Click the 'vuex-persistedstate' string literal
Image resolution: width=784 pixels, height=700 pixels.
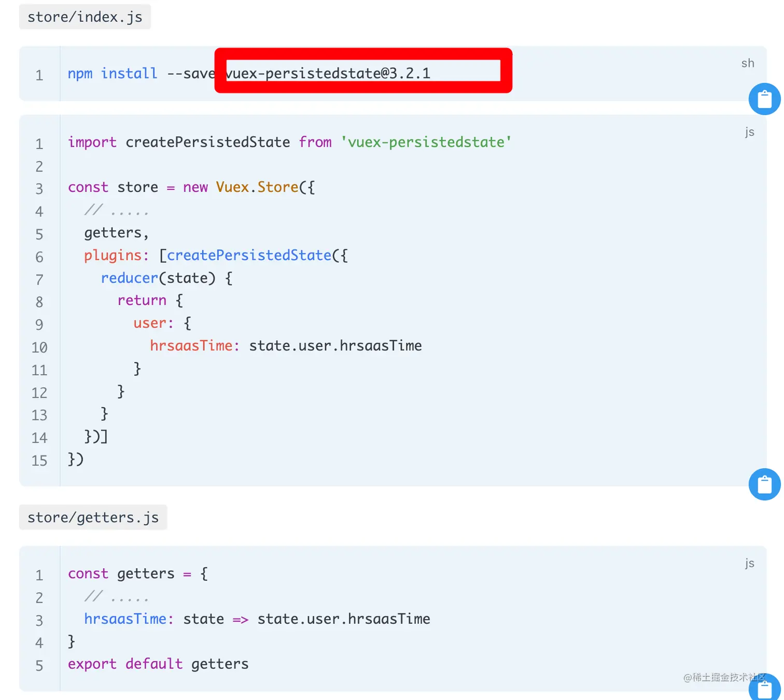(426, 142)
